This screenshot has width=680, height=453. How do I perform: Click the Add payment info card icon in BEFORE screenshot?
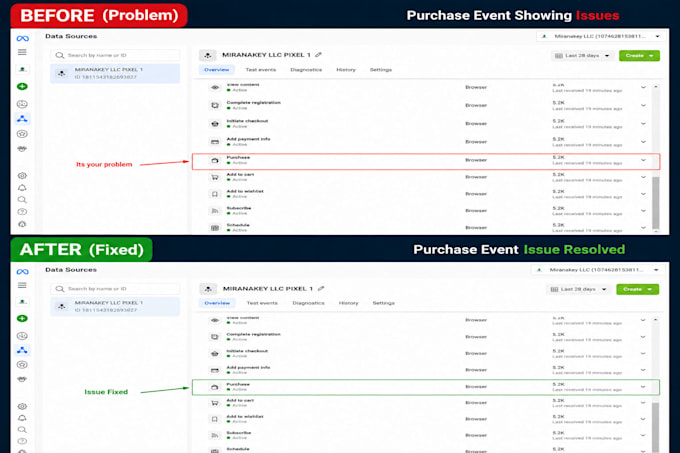click(x=215, y=142)
